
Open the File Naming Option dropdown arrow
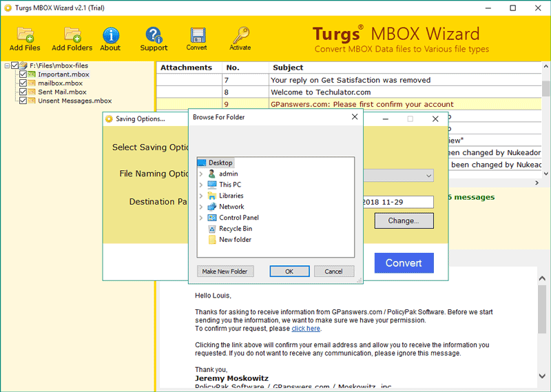428,176
